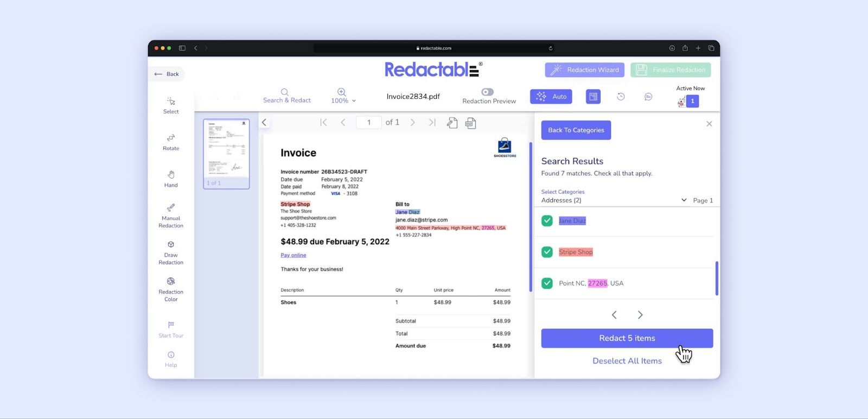Expand Select Categories Addresses dropdown

pyautogui.click(x=614, y=200)
